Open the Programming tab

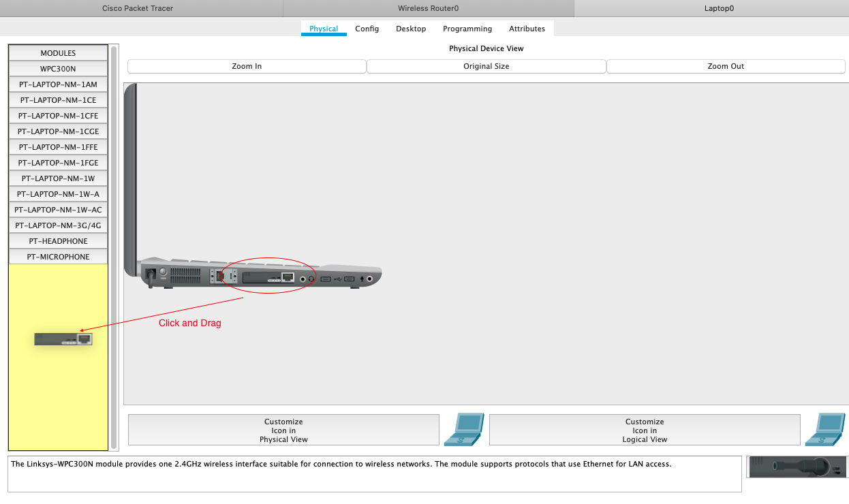pos(467,29)
